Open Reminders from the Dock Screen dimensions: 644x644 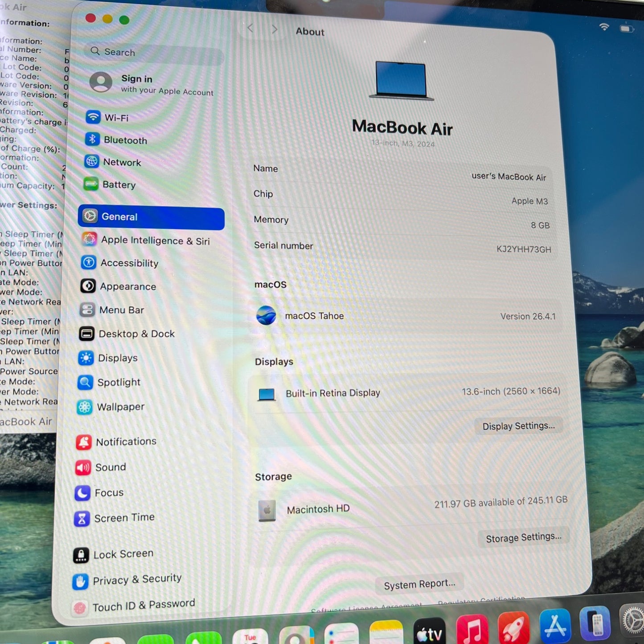(341, 634)
